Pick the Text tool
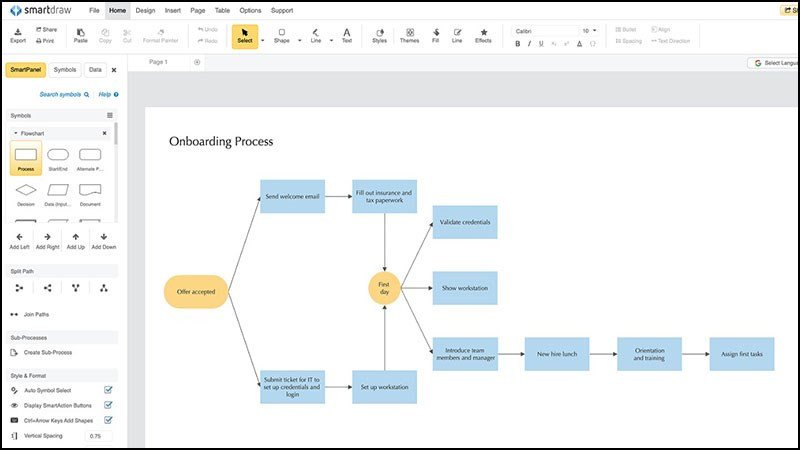The height and width of the screenshot is (450, 800). (x=347, y=35)
